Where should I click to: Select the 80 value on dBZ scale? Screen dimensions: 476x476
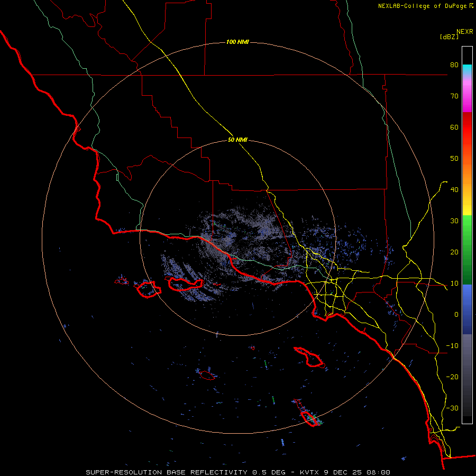454,65
